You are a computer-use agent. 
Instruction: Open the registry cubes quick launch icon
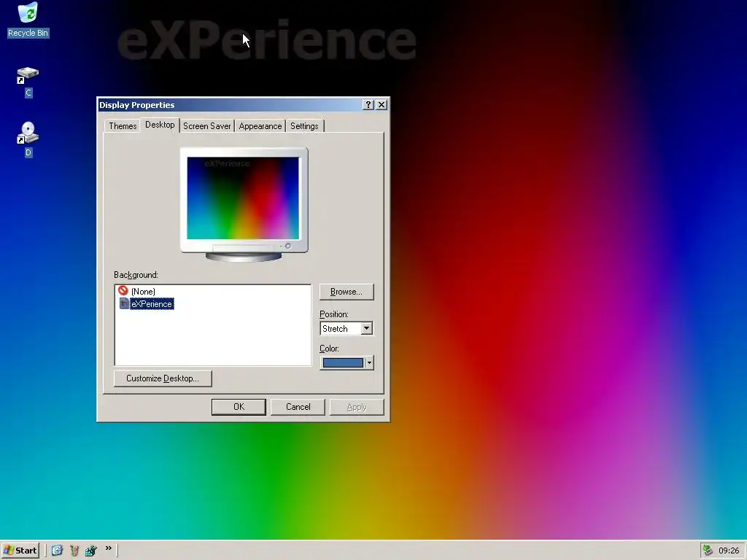(x=91, y=551)
